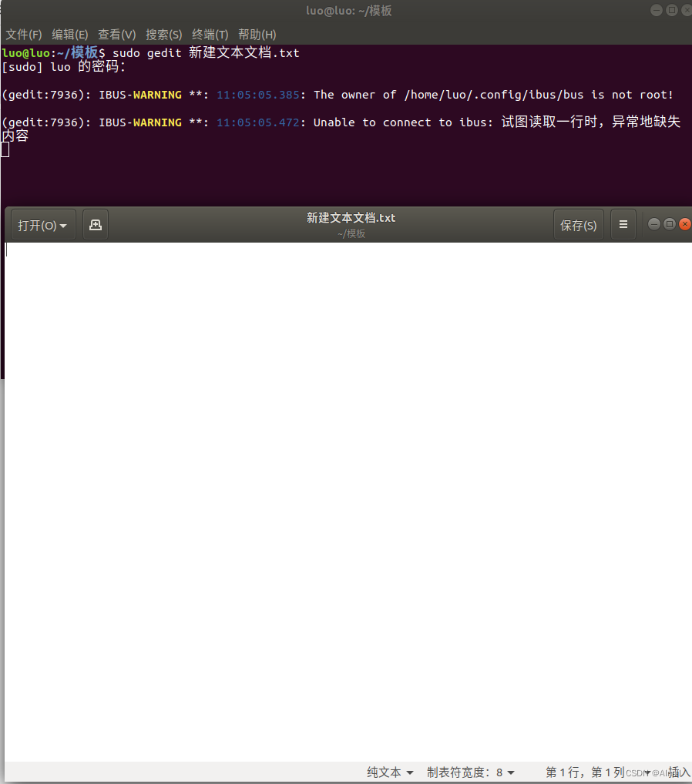Open the 制表符宽度: 8 dropdown
This screenshot has width=692, height=784.
472,772
